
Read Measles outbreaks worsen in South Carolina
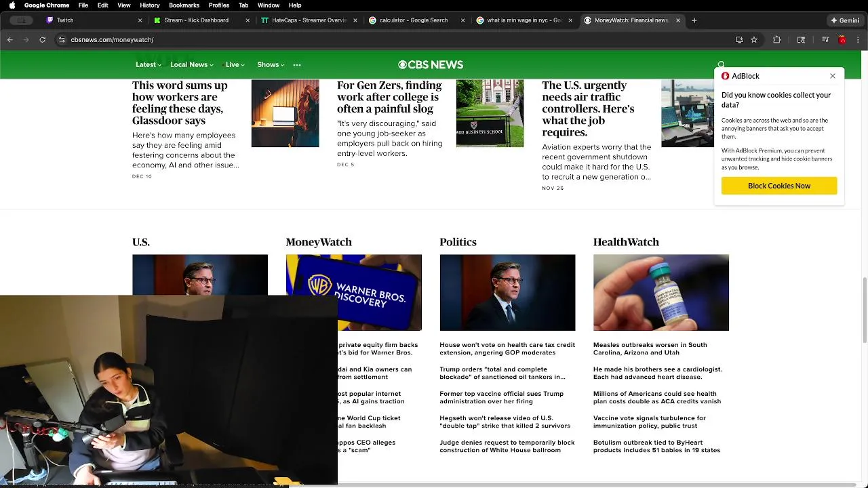click(650, 348)
